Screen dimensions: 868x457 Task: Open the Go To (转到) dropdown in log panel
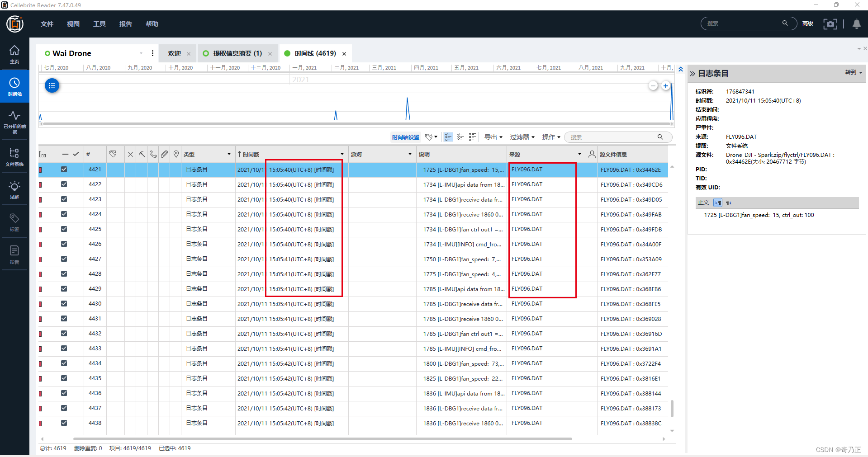854,72
